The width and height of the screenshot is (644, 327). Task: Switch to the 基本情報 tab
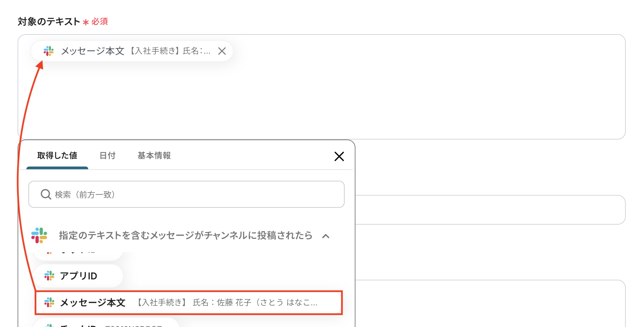(x=154, y=156)
